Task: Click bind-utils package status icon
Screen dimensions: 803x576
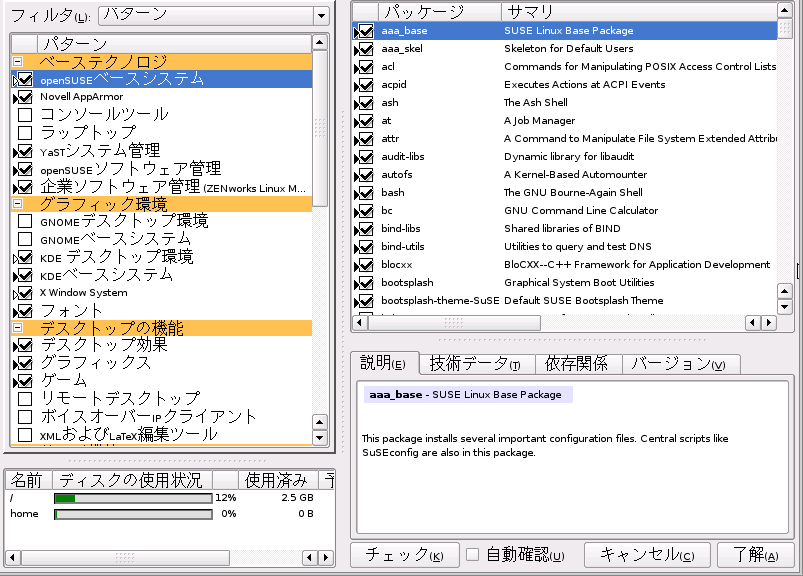Action: (x=364, y=247)
